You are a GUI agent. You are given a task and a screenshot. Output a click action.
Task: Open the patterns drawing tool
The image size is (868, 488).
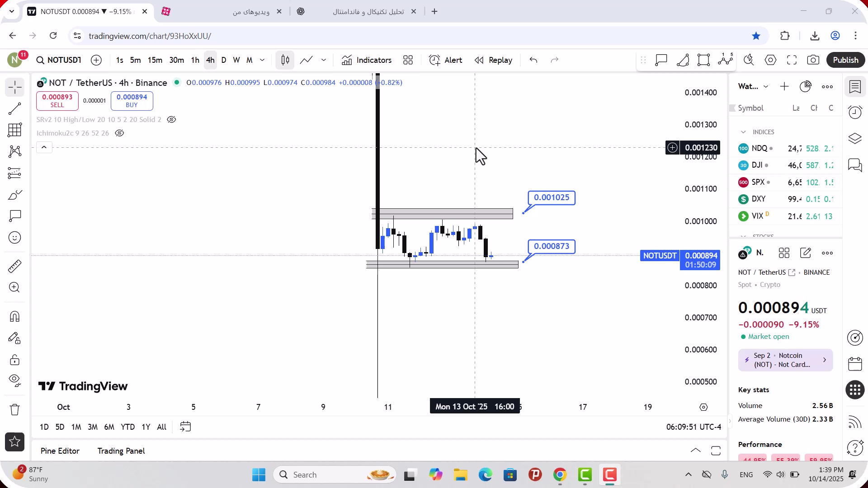15,151
